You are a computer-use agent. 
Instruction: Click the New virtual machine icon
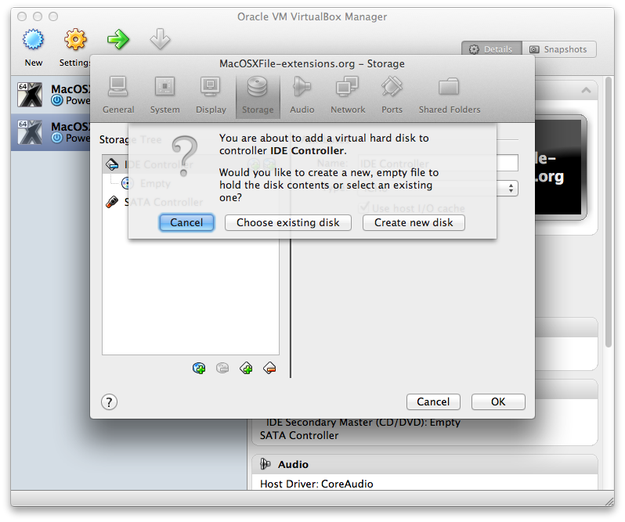point(34,41)
